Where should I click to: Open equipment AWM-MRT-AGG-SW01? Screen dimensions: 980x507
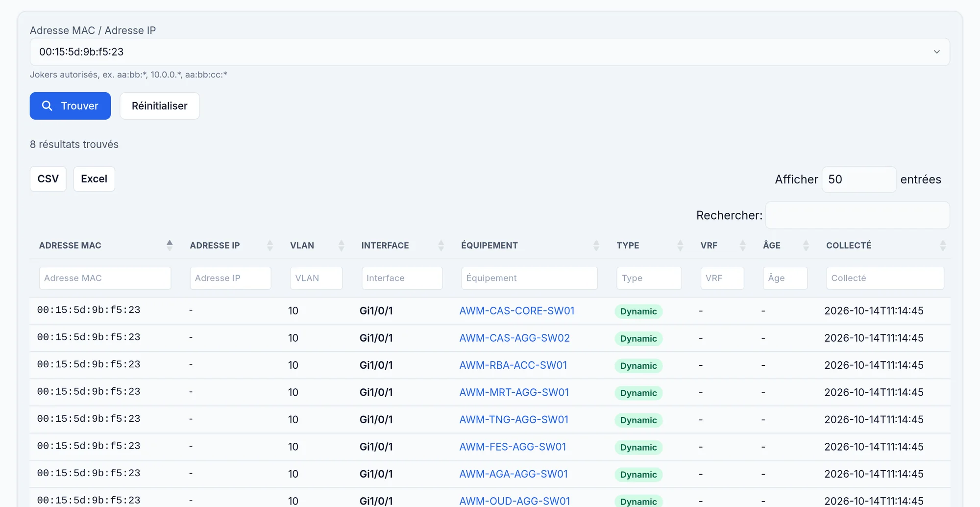pyautogui.click(x=514, y=392)
